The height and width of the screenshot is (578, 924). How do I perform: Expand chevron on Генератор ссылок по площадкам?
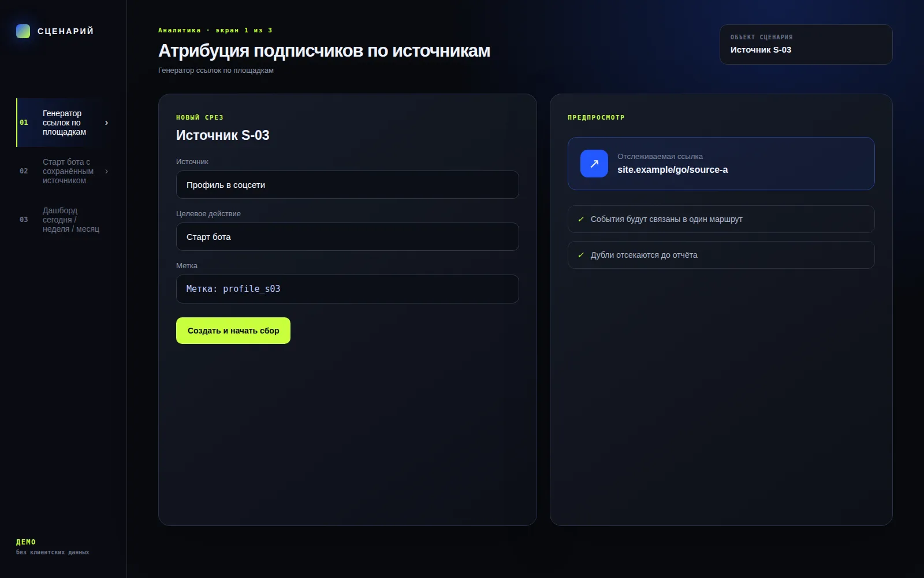pos(106,123)
